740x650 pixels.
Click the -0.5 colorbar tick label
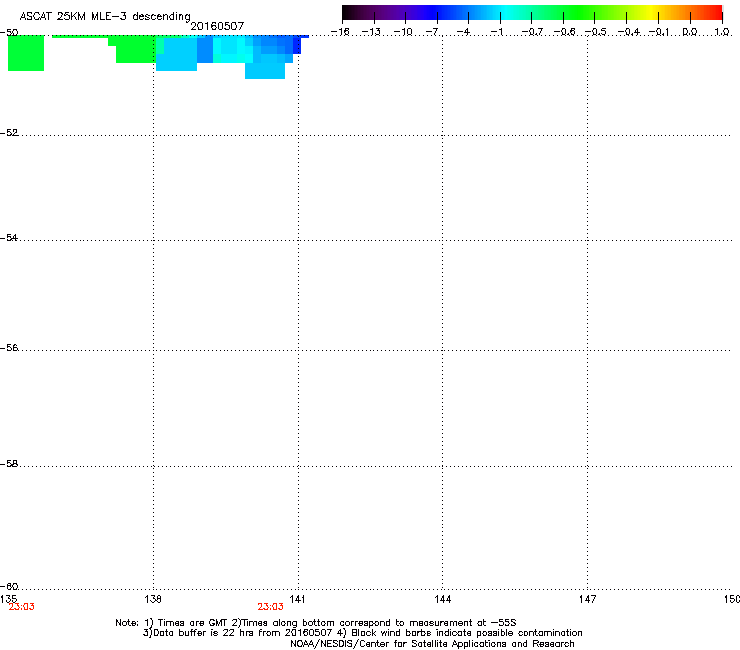[596, 32]
